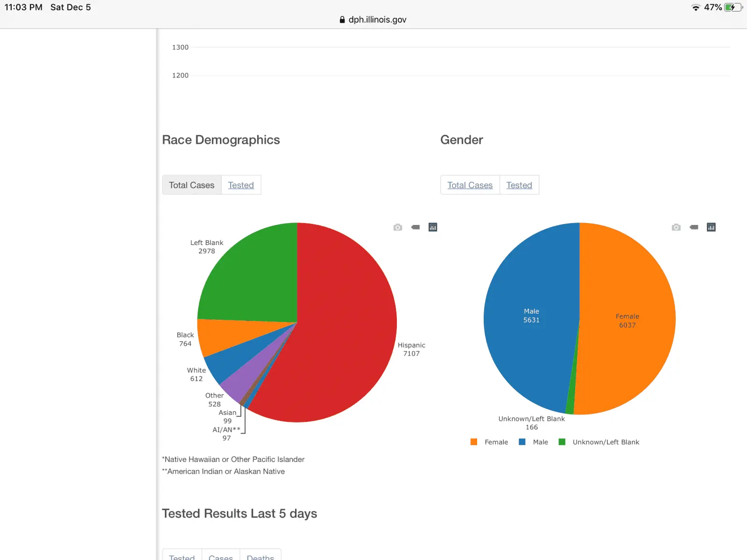Toggle Unknown/Left Blank legend entry
The width and height of the screenshot is (747, 560).
[x=599, y=442]
